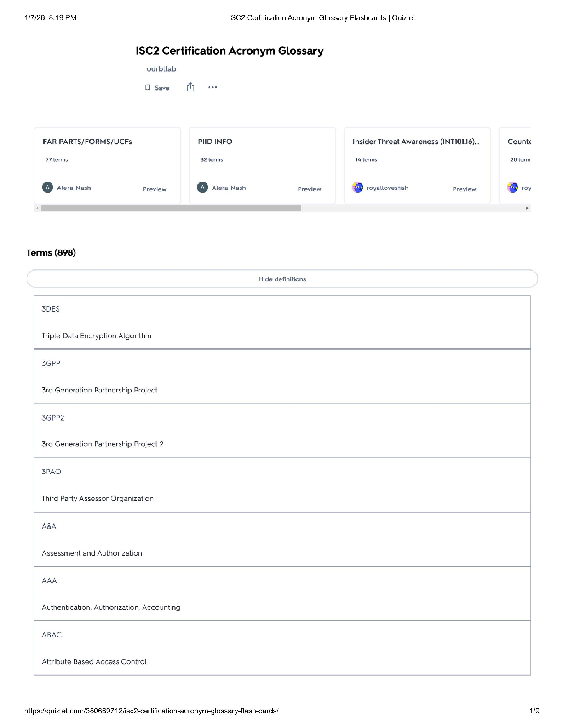This screenshot has height=728, width=563.
Task: Click the royallovesfish fish avatar
Action: 357,188
